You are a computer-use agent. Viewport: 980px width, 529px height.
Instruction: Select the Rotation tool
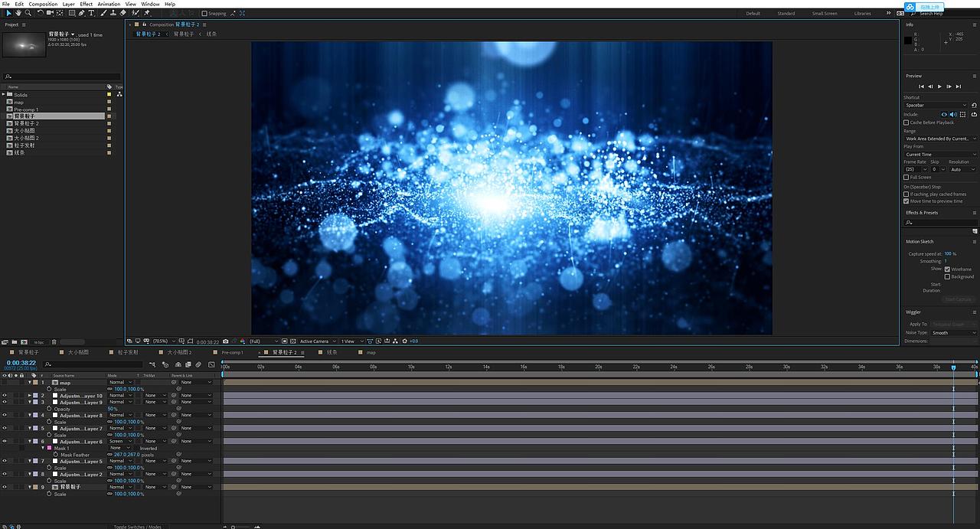(40, 13)
